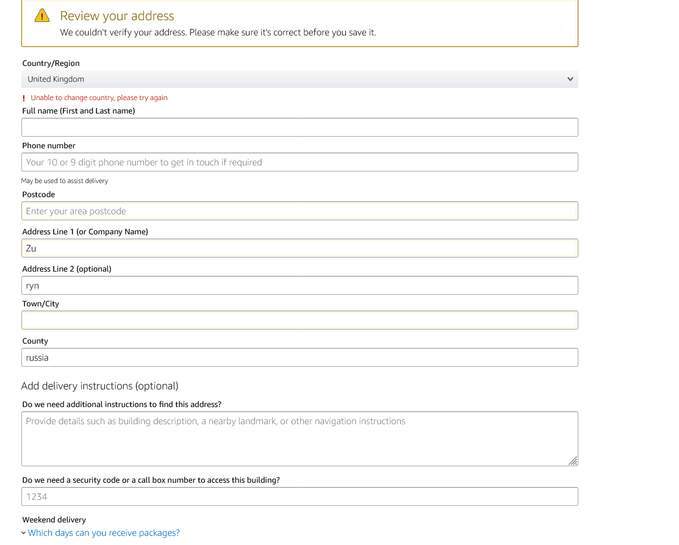Screen dimensions: 679x545
Task: Click the 'Weekend delivery' label
Action: point(54,520)
